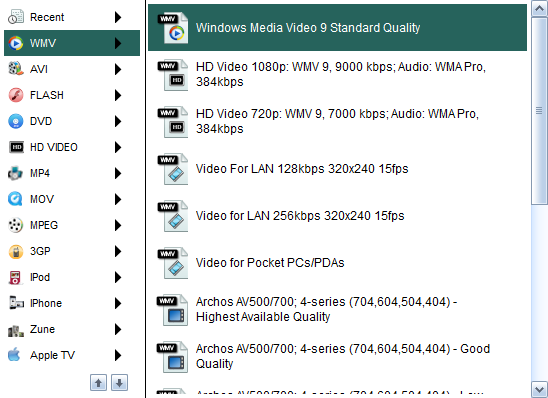The image size is (548, 398).
Task: Click the FLASH red icon
Action: [16, 95]
